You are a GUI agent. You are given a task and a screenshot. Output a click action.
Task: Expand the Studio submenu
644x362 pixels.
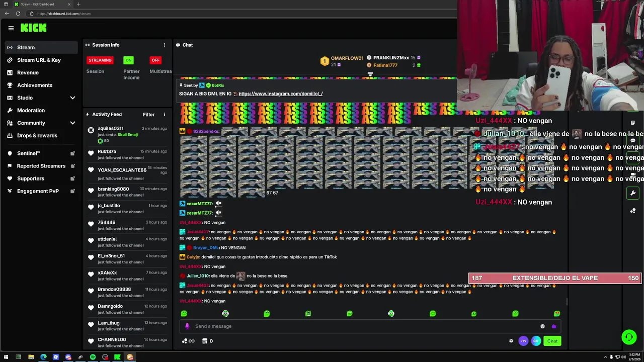[72, 98]
